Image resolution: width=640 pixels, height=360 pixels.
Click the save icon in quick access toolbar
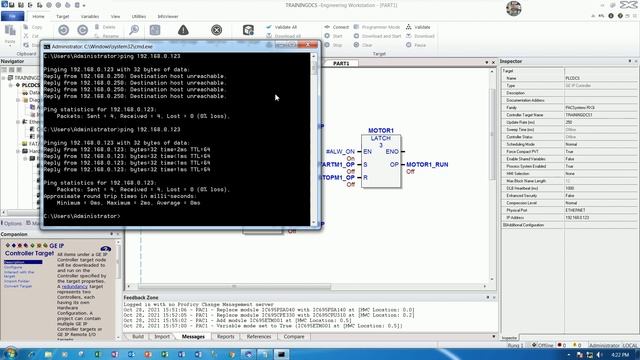click(x=12, y=5)
